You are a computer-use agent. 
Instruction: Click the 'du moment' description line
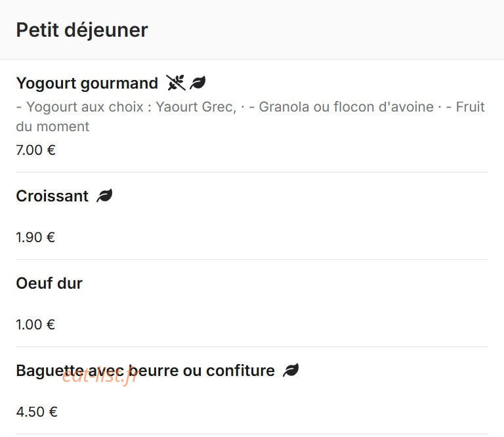52,127
